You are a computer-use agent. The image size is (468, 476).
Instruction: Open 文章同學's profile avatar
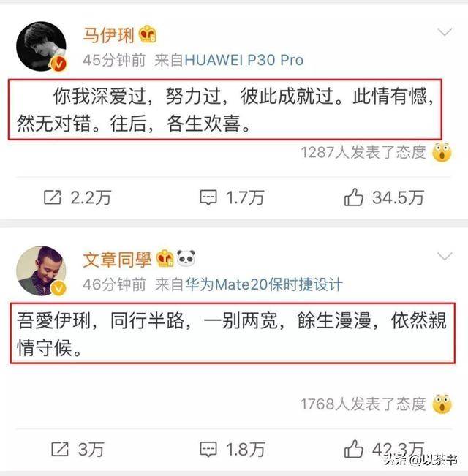pos(41,271)
